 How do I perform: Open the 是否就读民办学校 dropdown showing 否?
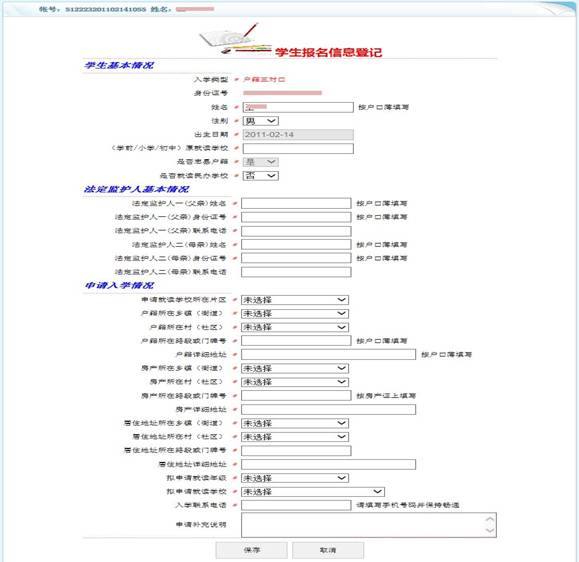point(261,176)
